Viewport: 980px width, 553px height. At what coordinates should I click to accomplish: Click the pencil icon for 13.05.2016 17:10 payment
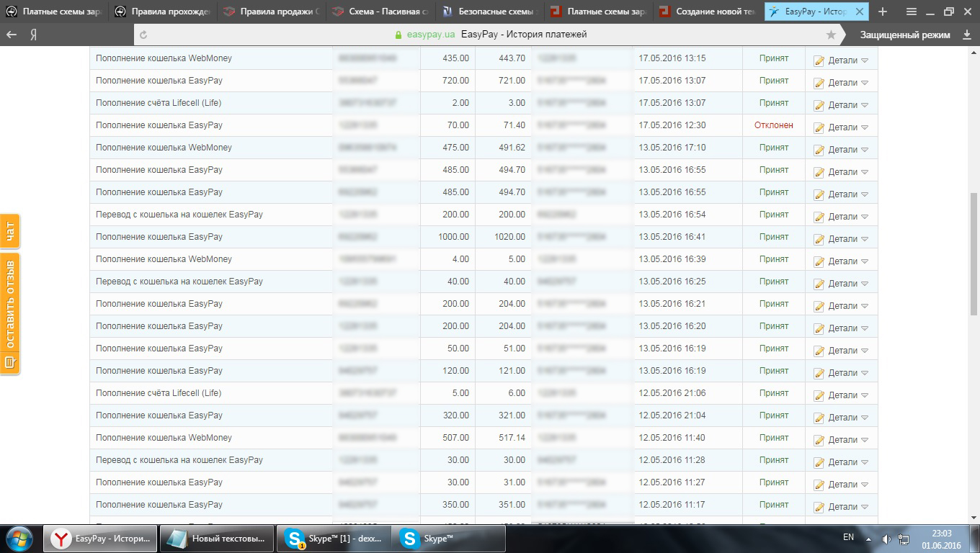point(819,150)
